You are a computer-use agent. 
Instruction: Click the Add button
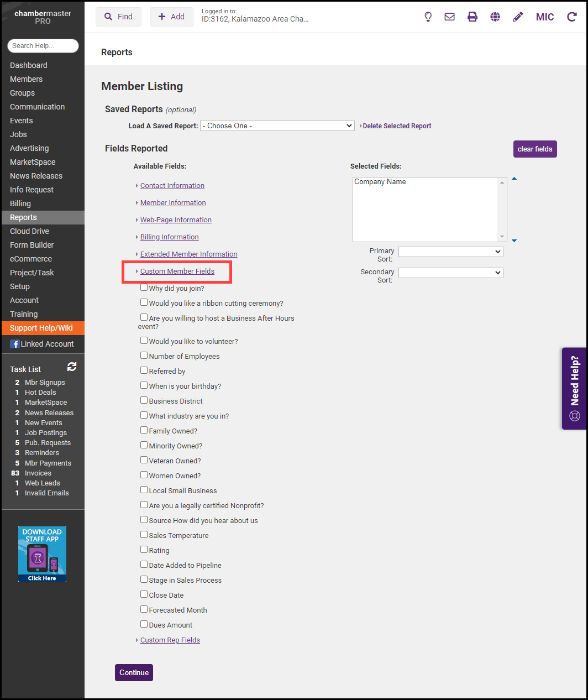coord(171,17)
